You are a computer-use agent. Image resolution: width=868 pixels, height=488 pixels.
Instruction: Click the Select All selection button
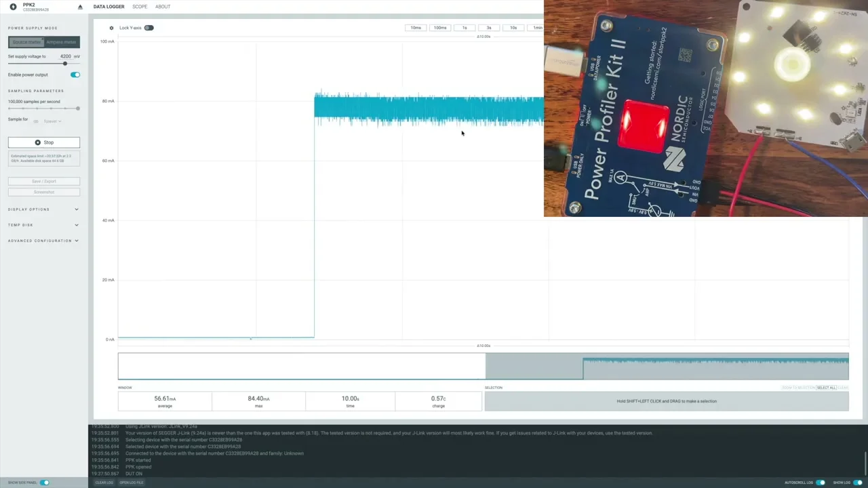click(826, 388)
